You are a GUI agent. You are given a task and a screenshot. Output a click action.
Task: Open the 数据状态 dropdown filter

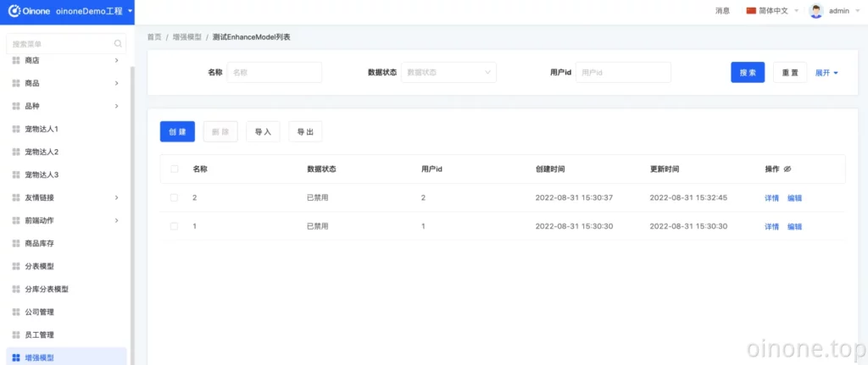coord(448,73)
